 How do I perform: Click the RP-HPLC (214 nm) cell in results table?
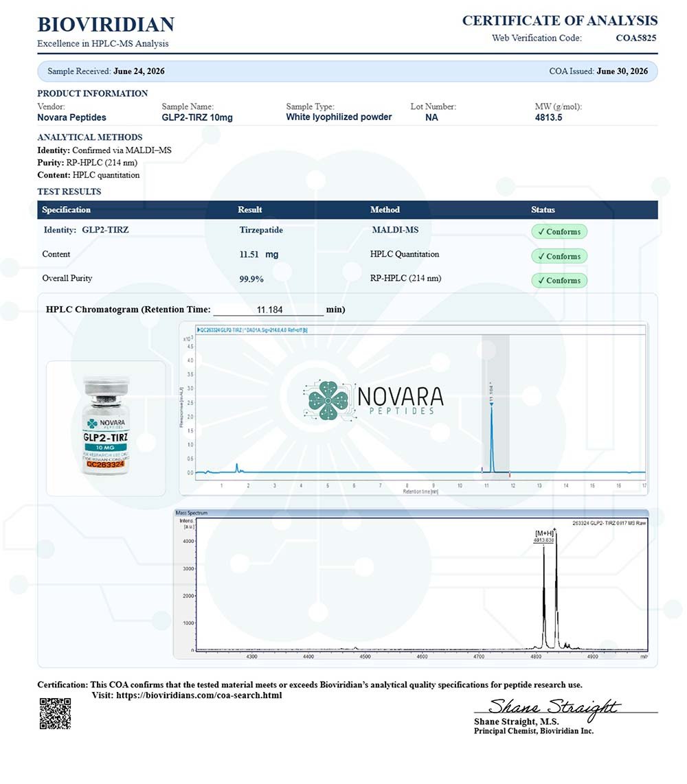pyautogui.click(x=405, y=278)
